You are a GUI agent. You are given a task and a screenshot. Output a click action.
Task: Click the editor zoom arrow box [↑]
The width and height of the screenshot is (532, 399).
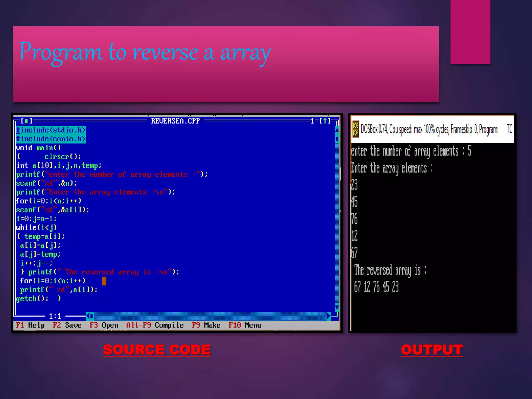click(325, 121)
